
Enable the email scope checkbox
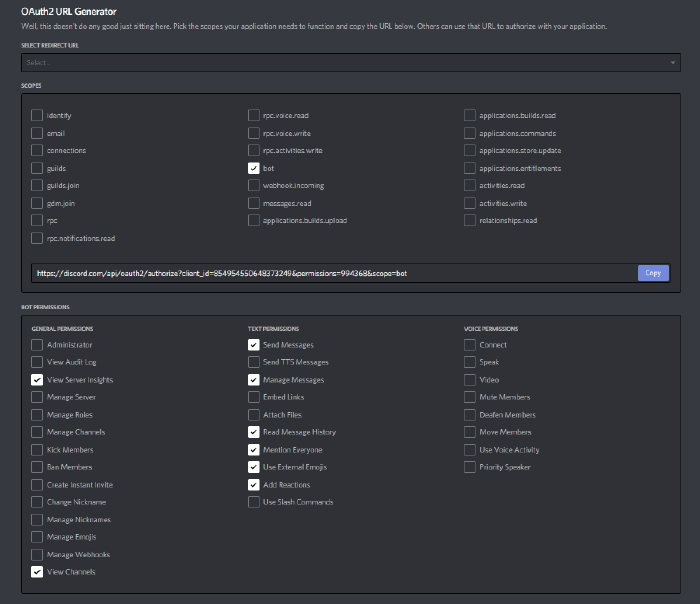click(x=37, y=133)
